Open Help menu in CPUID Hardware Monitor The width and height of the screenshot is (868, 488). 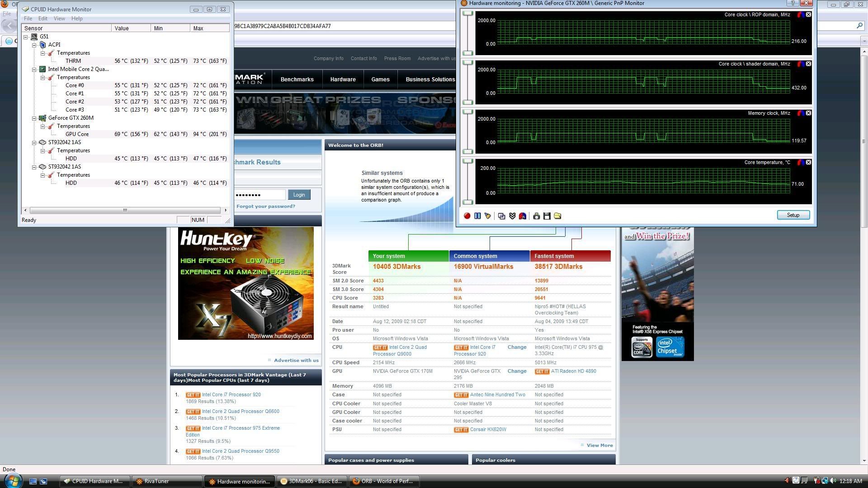coord(77,19)
